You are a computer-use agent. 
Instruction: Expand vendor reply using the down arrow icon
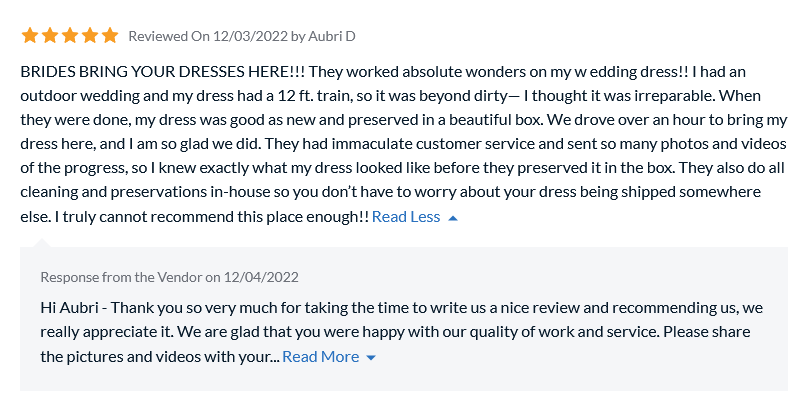(x=372, y=357)
